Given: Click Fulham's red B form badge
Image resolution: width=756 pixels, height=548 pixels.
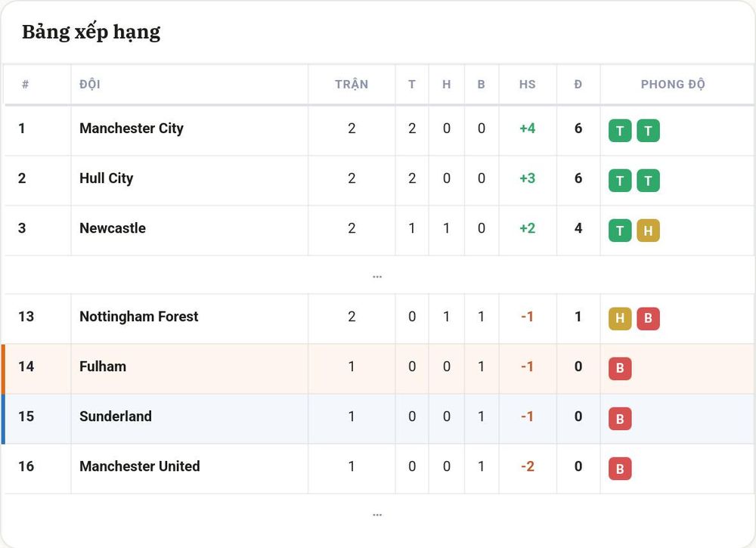Looking at the screenshot, I should (x=620, y=369).
